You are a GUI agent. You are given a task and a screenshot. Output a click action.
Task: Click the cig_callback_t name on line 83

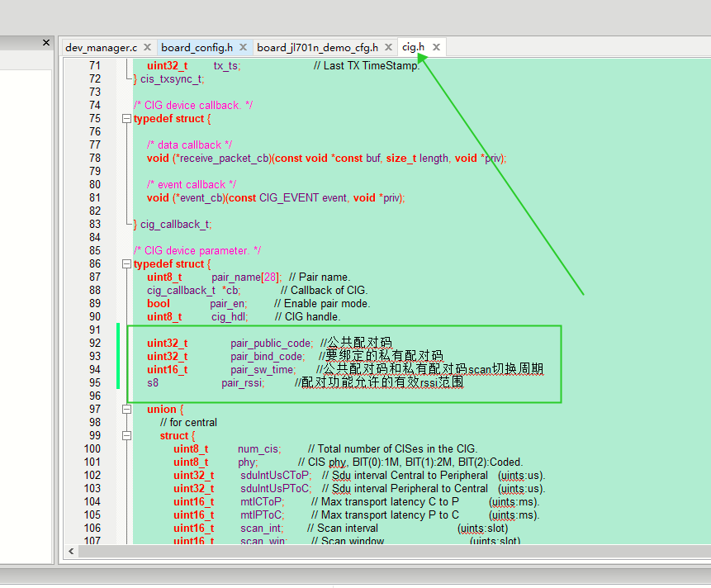coord(176,225)
